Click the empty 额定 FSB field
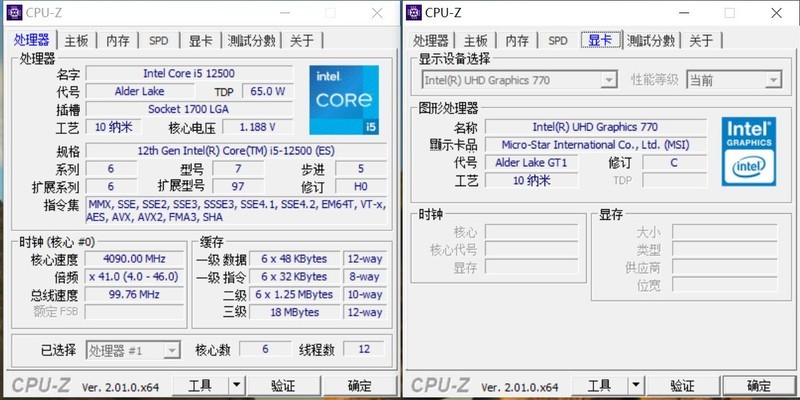 pos(134,312)
